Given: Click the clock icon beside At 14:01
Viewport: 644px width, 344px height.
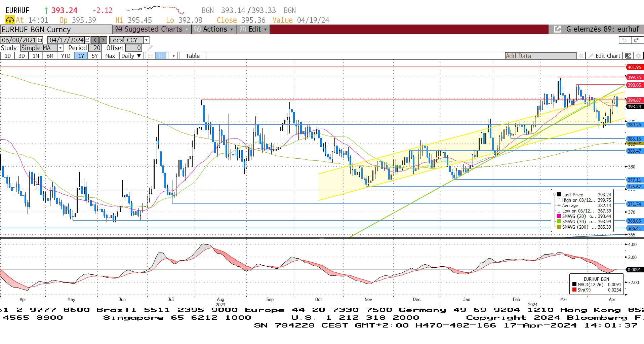Looking at the screenshot, I should coord(10,20).
